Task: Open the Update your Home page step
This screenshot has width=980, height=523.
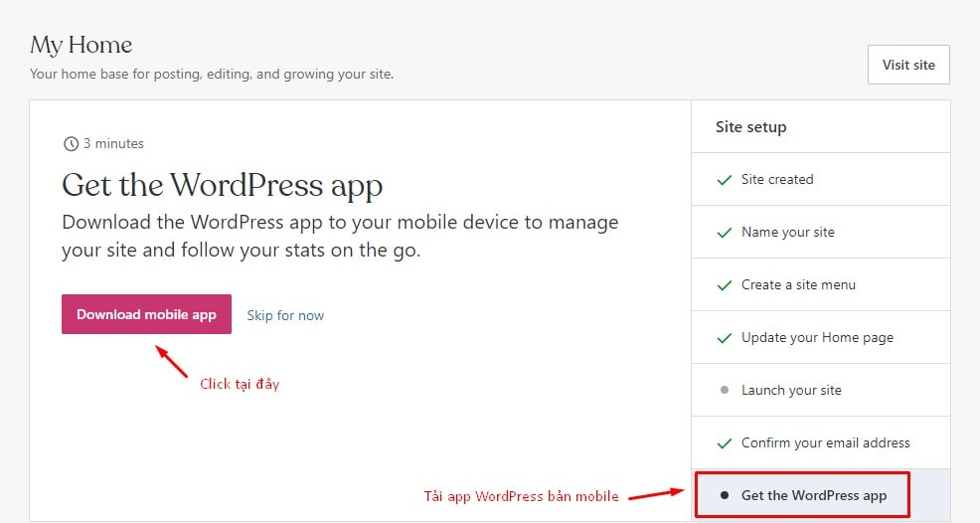Action: (x=821, y=337)
